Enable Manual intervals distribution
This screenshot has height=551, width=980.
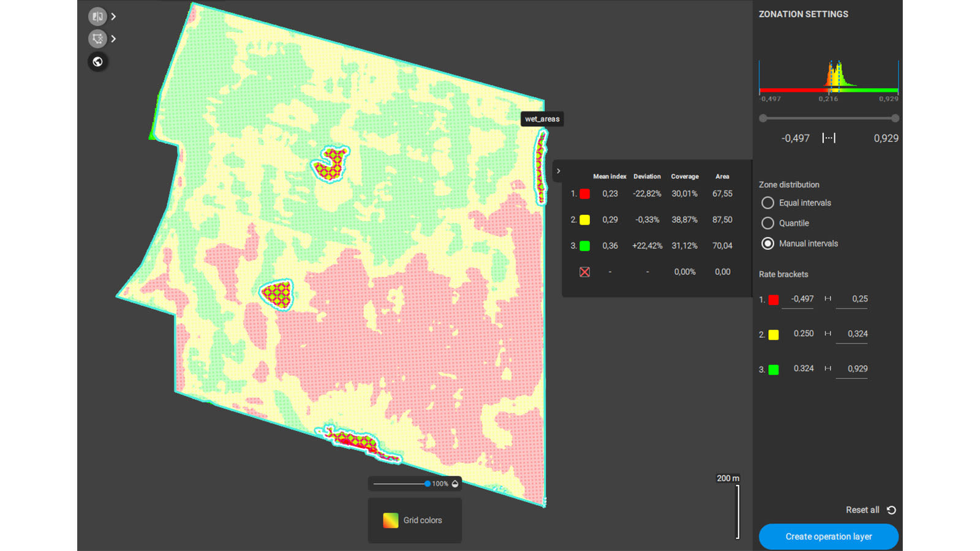point(767,243)
